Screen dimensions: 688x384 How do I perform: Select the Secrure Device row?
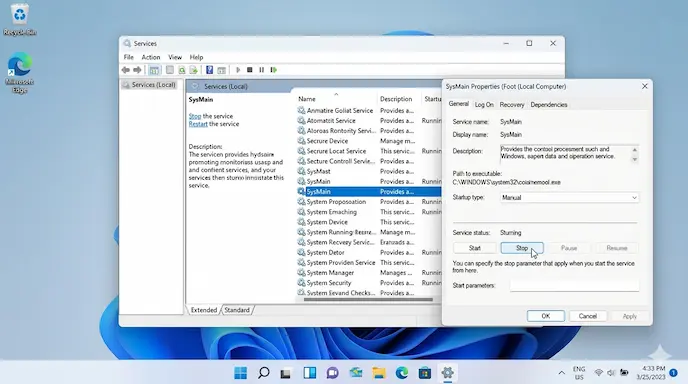[369, 141]
